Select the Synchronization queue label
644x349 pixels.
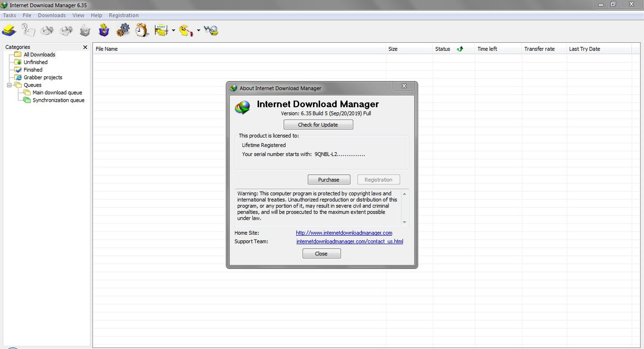(58, 100)
